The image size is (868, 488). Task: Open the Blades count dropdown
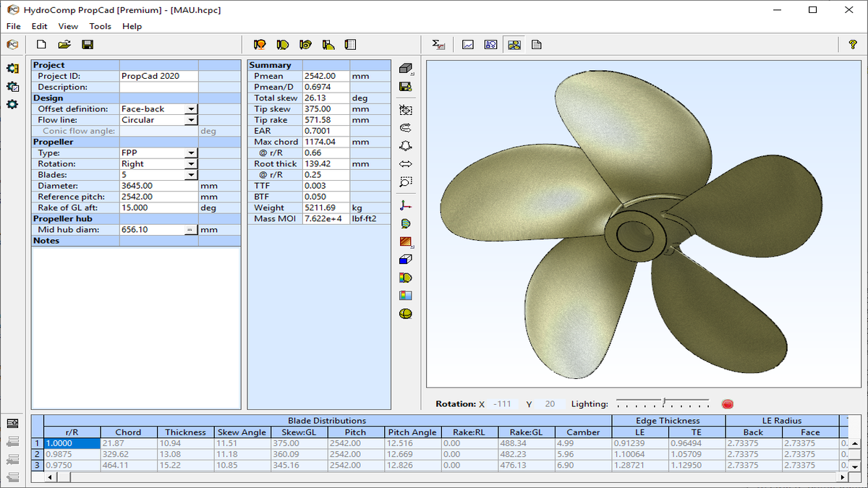(191, 175)
